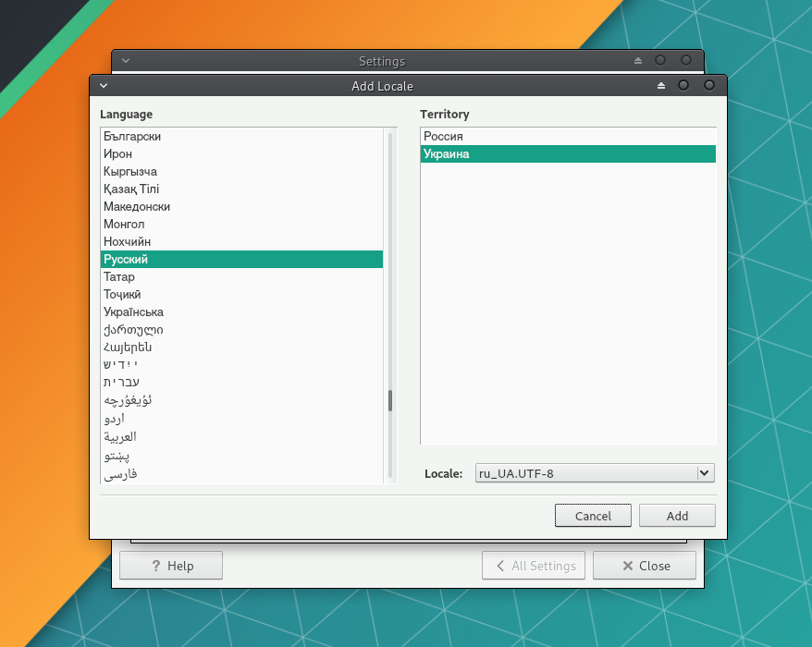Image resolution: width=812 pixels, height=647 pixels.
Task: Select Кыргызча language entry
Action: (x=130, y=172)
